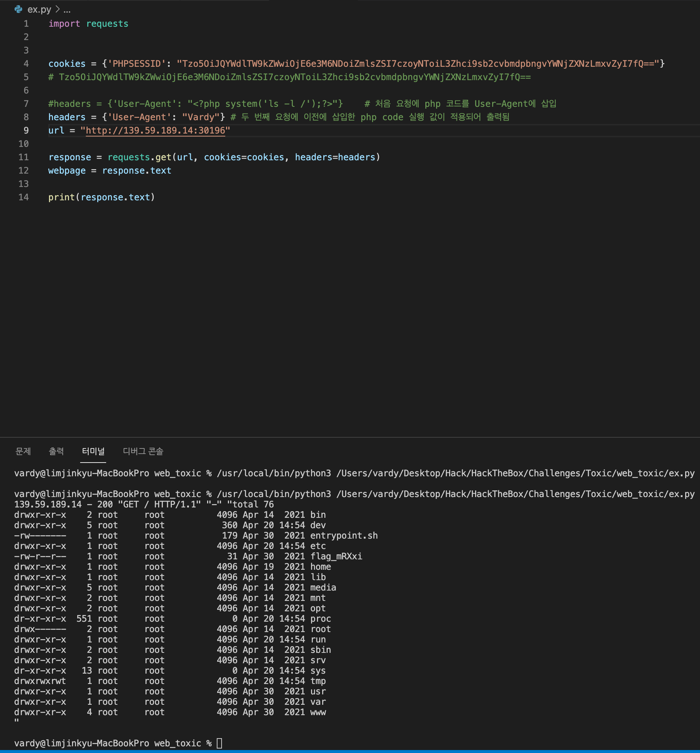The height and width of the screenshot is (753, 700).
Task: Click the commented base64 string on line 5
Action: click(295, 77)
